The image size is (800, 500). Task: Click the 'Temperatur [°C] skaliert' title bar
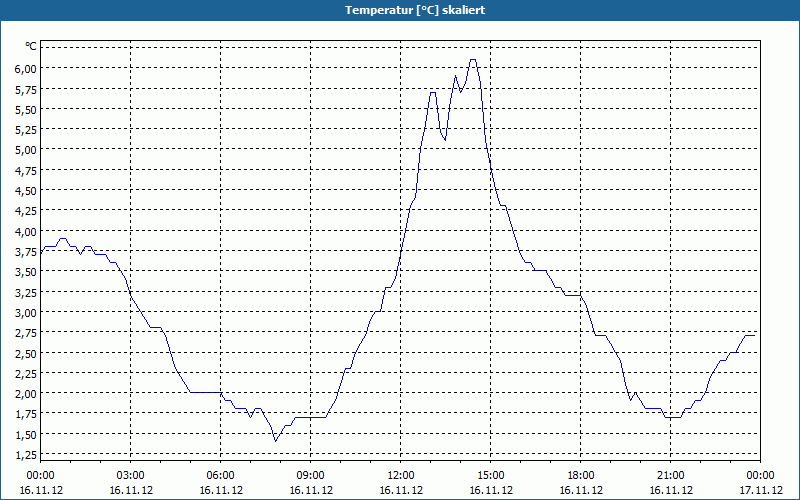click(x=400, y=10)
